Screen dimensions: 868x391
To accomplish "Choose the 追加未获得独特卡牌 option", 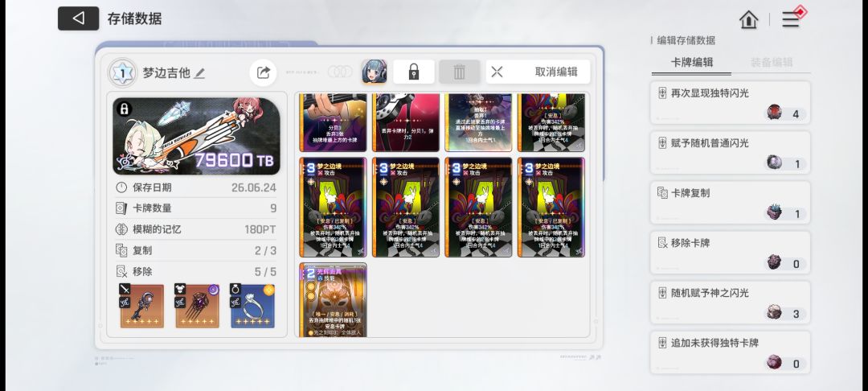I will 730,352.
